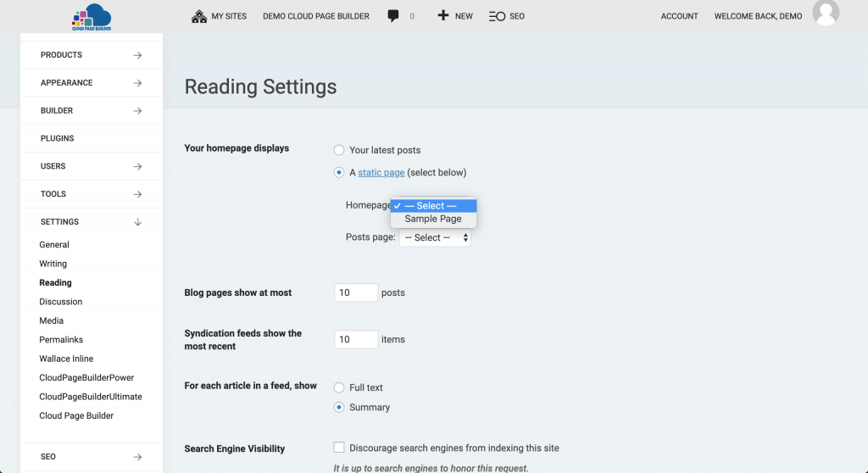
Task: Click the Blog pages show at most field
Action: point(356,292)
